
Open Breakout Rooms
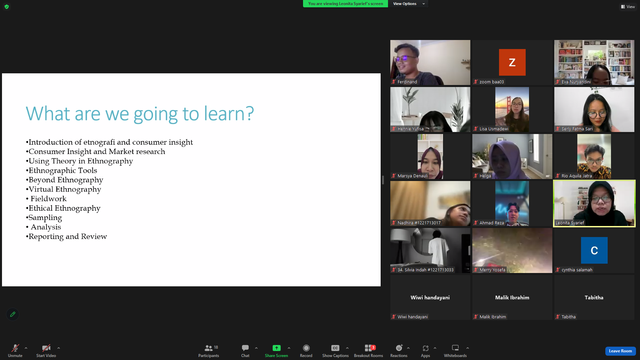pyautogui.click(x=369, y=350)
